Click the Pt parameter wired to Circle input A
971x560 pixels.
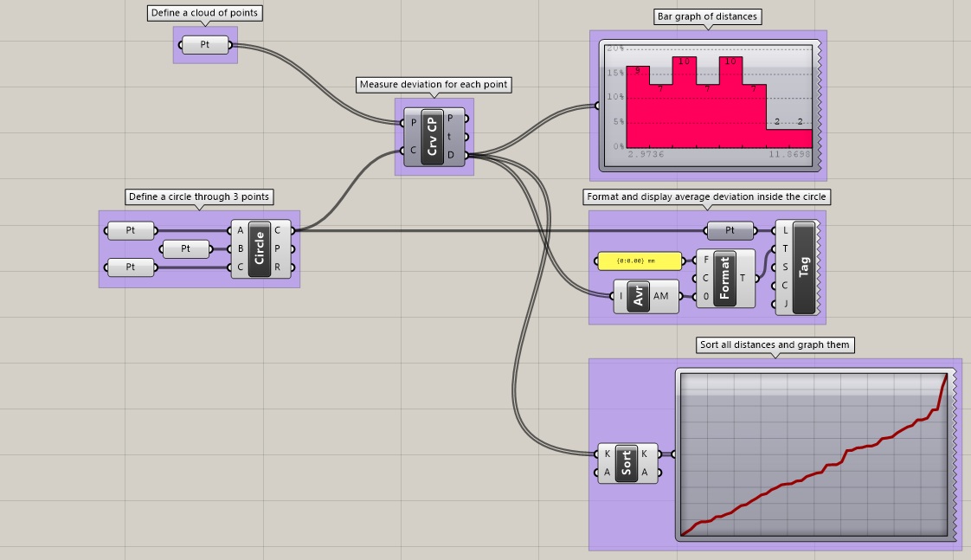coord(131,230)
